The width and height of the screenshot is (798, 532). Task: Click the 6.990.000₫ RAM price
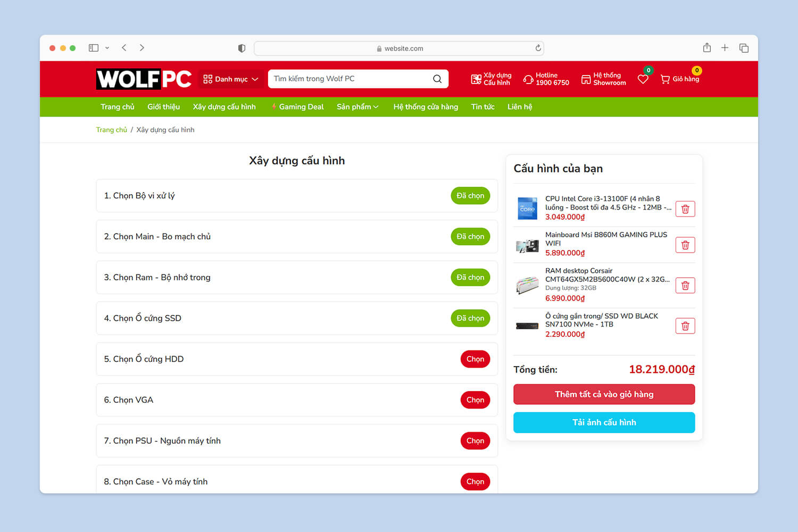pyautogui.click(x=565, y=298)
